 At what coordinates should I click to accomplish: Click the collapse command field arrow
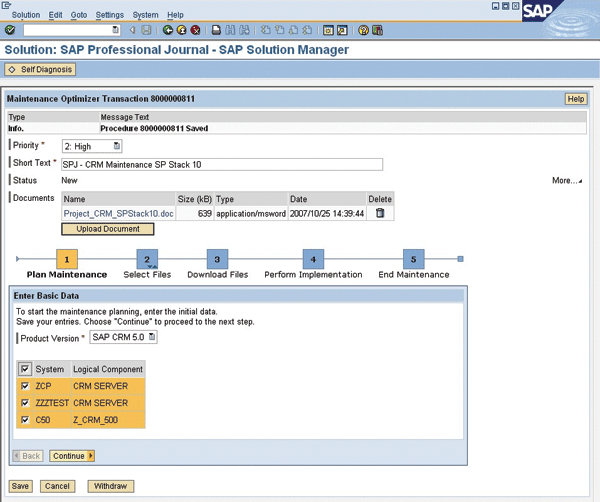coord(132,30)
